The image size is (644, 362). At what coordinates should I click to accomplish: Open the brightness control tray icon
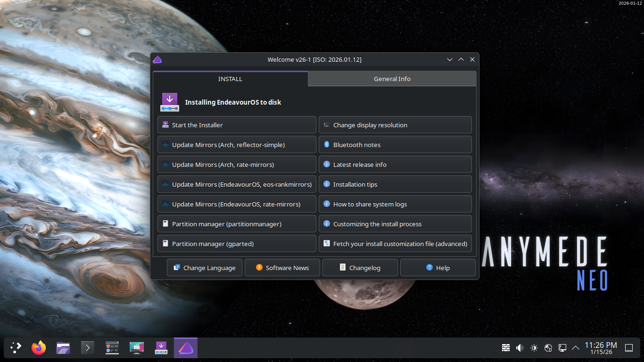click(x=534, y=348)
